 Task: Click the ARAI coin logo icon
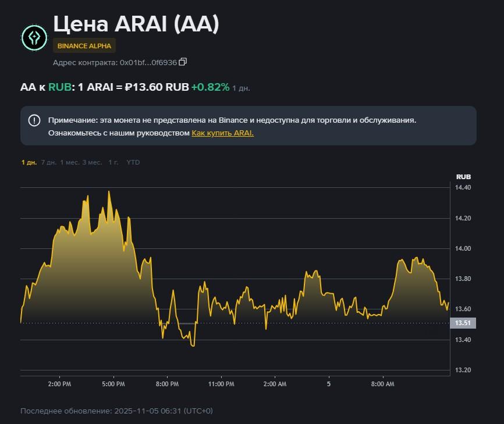pos(34,38)
